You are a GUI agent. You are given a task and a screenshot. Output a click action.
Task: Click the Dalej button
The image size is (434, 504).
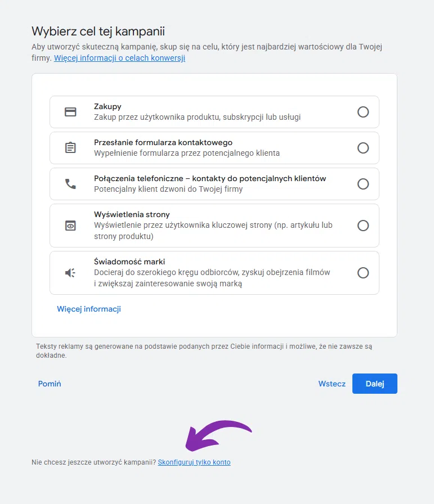click(x=374, y=384)
